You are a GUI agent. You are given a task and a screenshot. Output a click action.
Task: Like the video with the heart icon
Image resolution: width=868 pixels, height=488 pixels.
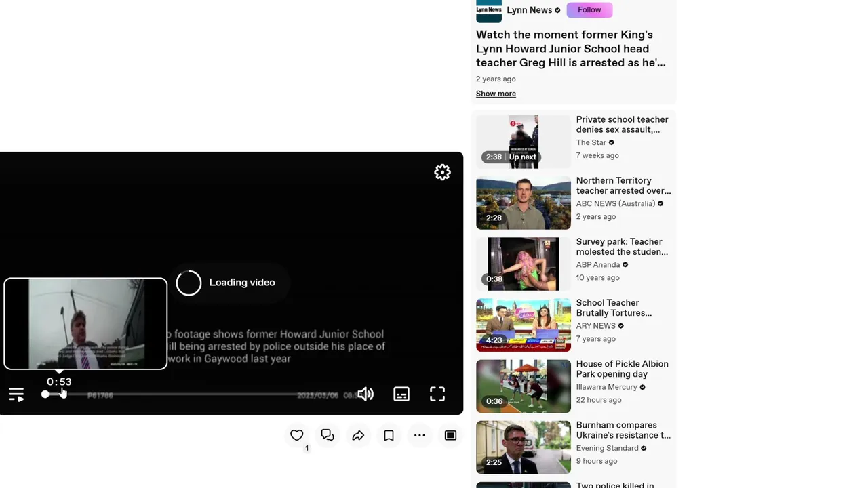point(296,435)
